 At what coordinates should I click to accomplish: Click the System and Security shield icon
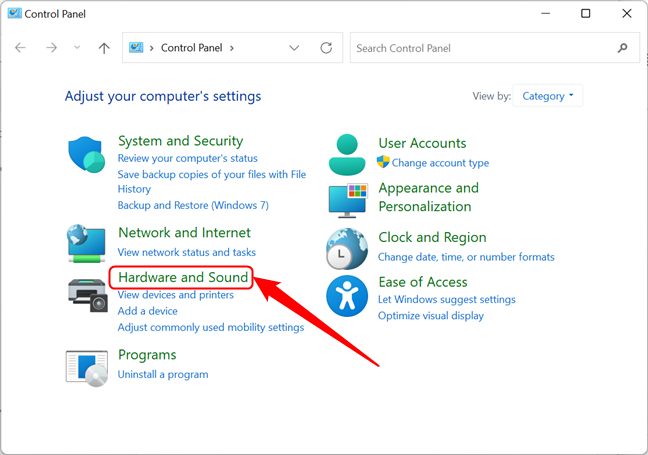click(86, 155)
